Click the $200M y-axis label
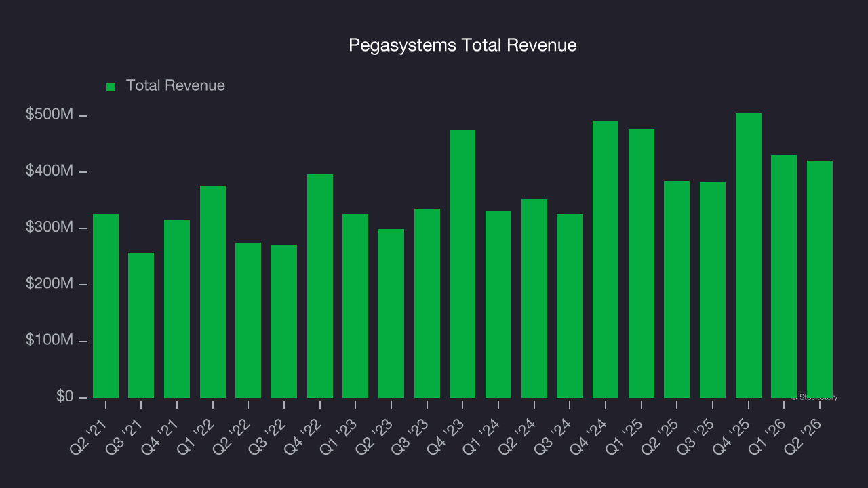Image resolution: width=868 pixels, height=488 pixels. pyautogui.click(x=49, y=284)
